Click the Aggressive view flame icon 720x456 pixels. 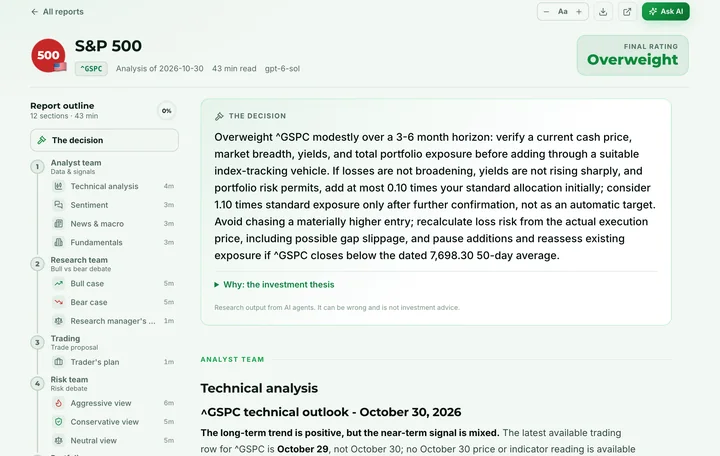(58, 403)
